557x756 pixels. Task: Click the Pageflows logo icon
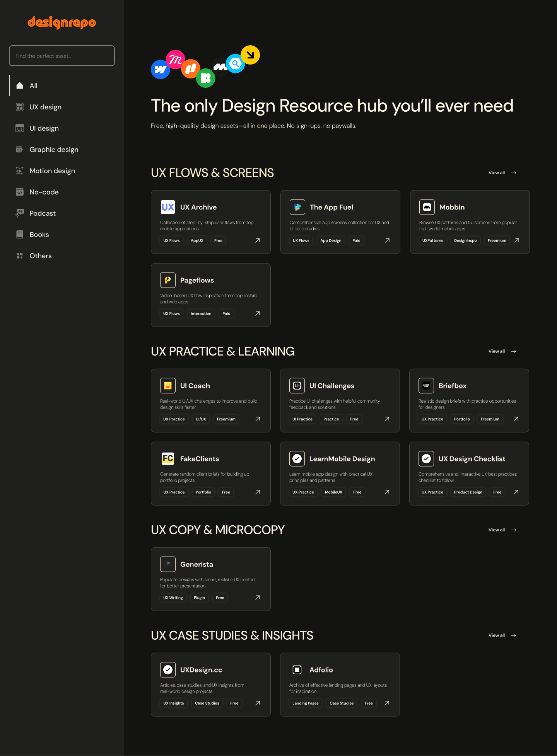coord(168,280)
